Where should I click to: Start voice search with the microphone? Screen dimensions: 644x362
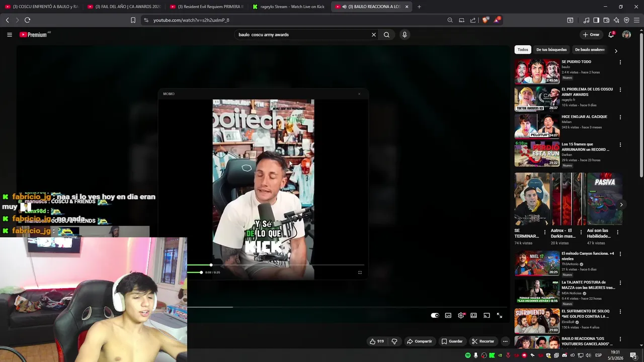click(405, 35)
